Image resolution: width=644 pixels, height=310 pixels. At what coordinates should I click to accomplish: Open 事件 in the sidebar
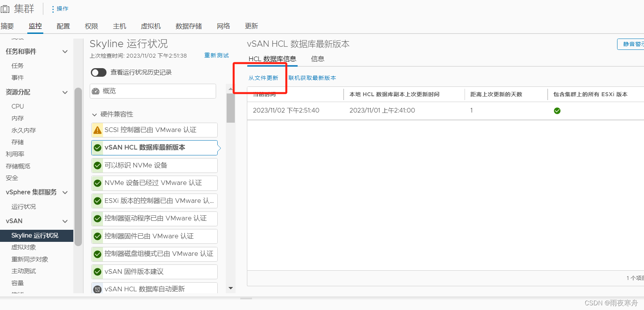18,78
